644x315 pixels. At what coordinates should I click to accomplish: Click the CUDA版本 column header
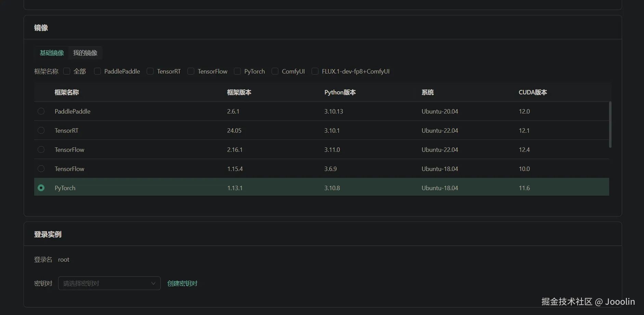(x=533, y=92)
